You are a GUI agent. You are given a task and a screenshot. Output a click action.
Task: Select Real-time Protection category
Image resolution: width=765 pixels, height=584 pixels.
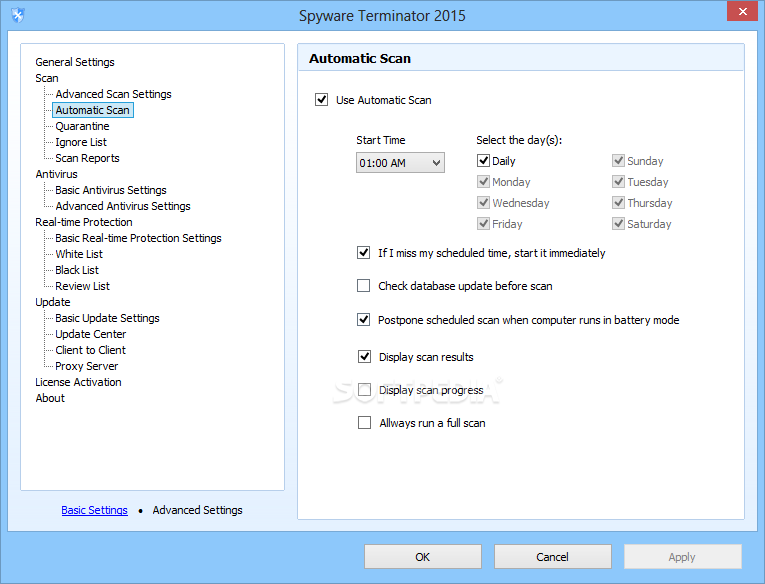point(84,222)
